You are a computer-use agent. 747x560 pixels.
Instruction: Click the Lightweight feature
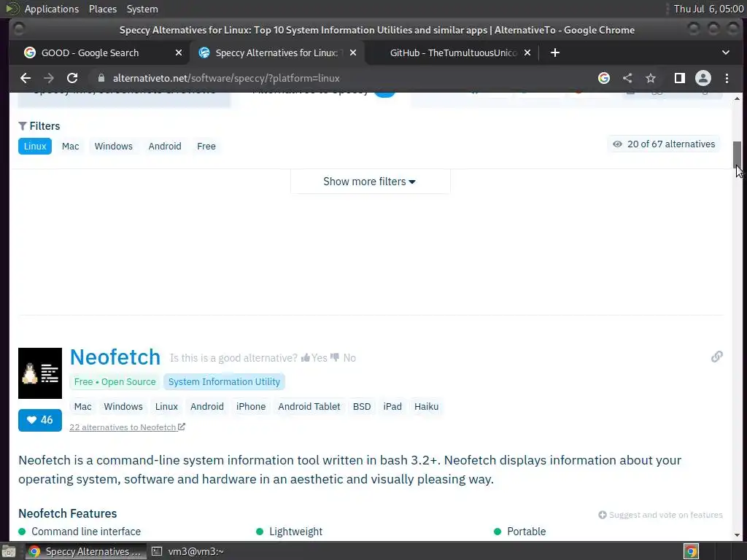point(295,532)
